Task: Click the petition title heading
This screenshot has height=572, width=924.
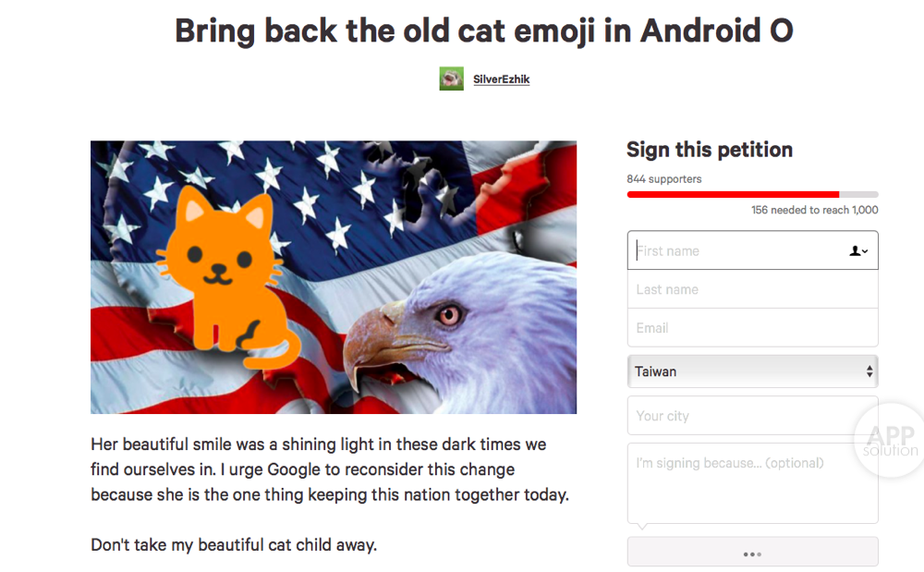Action: [x=483, y=30]
